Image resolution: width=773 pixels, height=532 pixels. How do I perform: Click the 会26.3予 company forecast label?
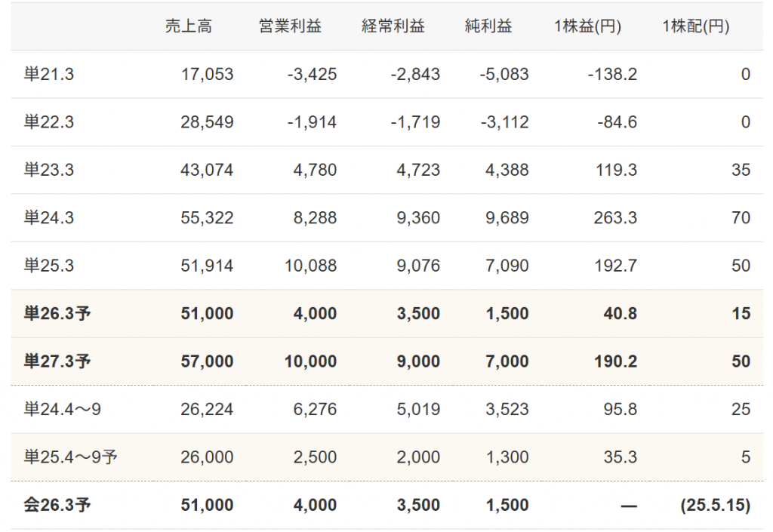[x=57, y=505]
